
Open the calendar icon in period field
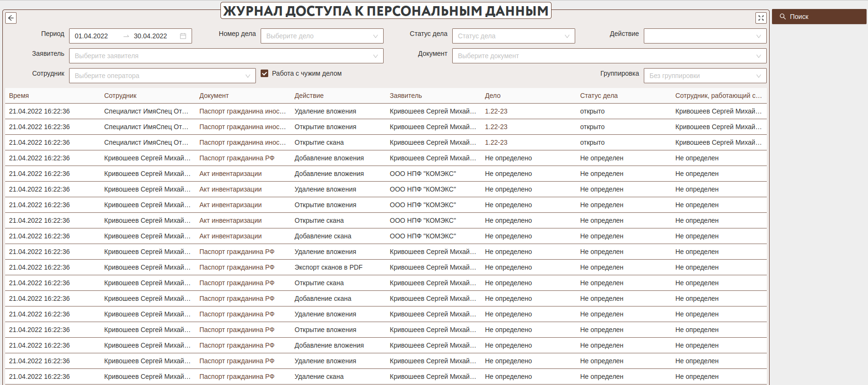[183, 36]
